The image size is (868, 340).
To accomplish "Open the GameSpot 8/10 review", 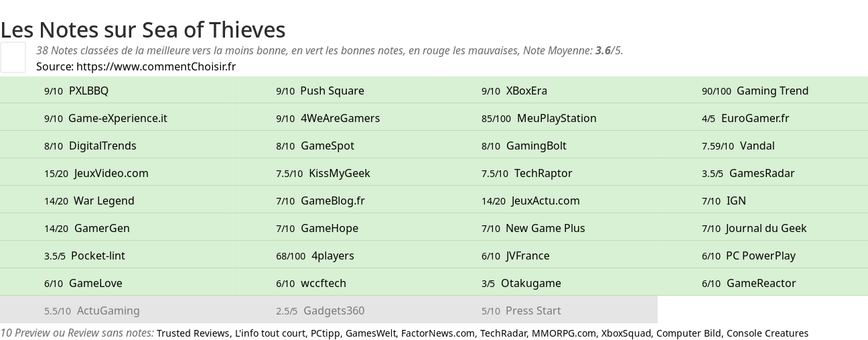I will 328,146.
